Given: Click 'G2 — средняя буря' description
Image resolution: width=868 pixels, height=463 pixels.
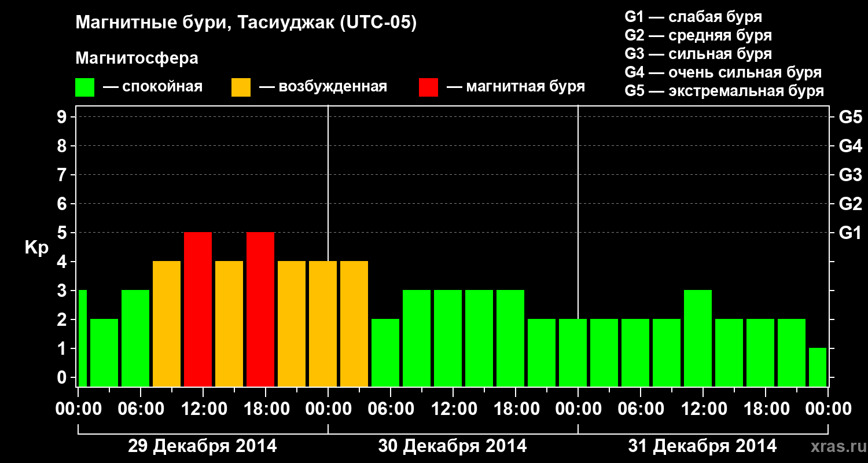Looking at the screenshot, I should click(x=698, y=35).
